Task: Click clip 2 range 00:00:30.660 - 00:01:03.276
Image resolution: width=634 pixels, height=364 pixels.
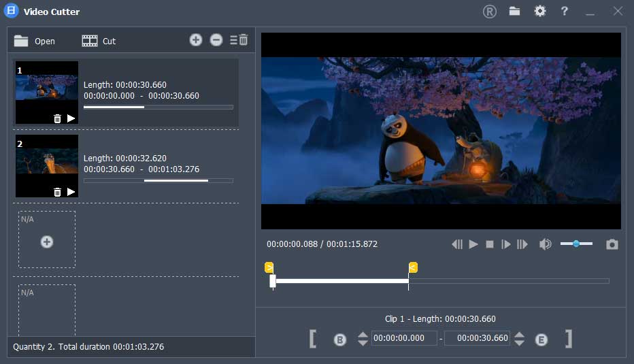Action: (141, 169)
